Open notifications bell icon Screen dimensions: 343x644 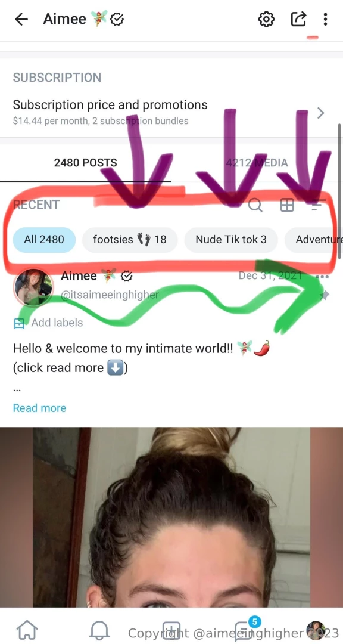pos(99,629)
